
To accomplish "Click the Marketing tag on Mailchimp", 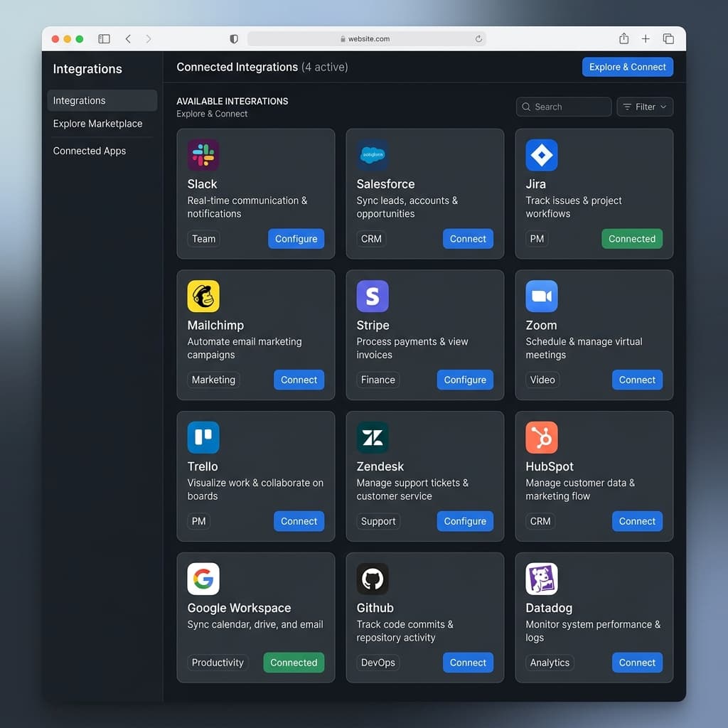I will [x=213, y=380].
